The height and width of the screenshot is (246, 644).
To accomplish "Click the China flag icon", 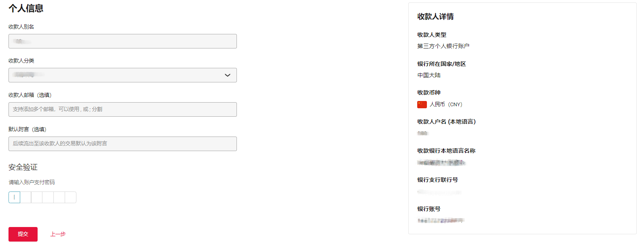I will click(x=422, y=105).
